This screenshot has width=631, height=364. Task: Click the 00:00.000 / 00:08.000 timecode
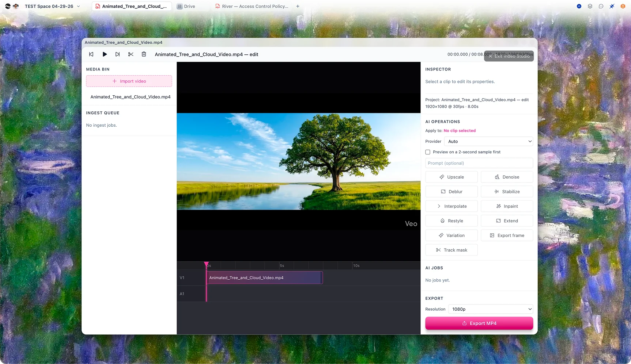pyautogui.click(x=469, y=54)
